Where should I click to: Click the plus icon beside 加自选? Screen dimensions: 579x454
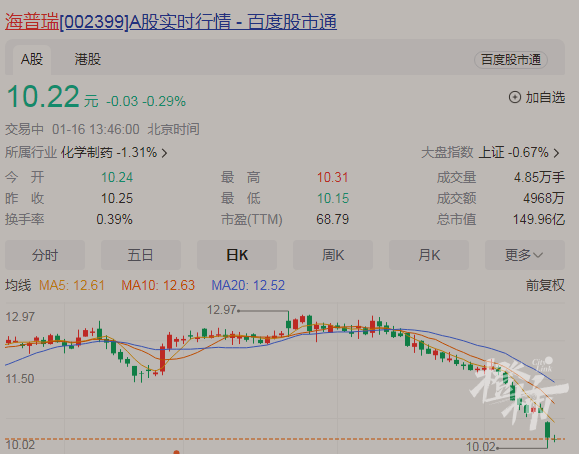pyautogui.click(x=515, y=98)
